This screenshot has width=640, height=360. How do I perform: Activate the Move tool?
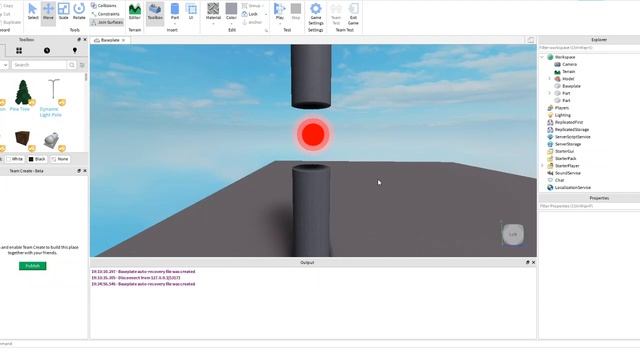[48, 12]
